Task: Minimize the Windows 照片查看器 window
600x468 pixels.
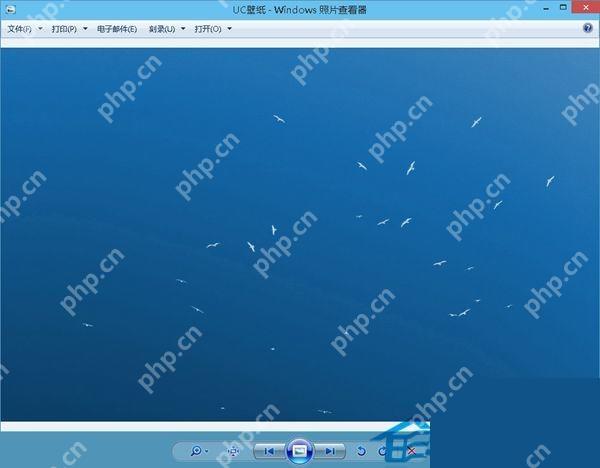Action: tap(546, 8)
